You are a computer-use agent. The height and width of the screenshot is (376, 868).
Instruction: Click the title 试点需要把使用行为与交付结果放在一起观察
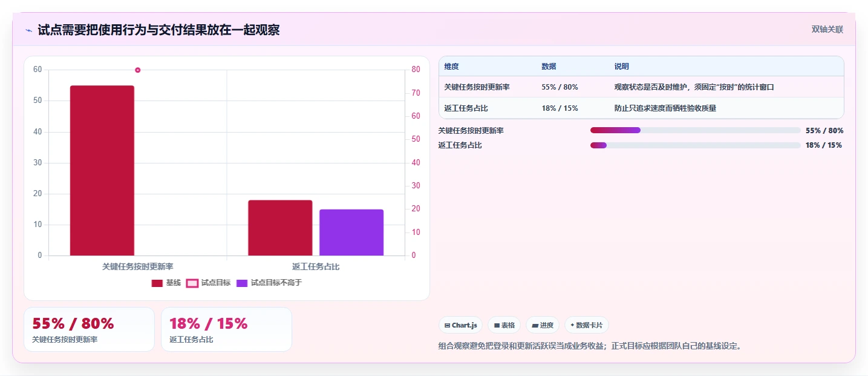click(x=158, y=30)
